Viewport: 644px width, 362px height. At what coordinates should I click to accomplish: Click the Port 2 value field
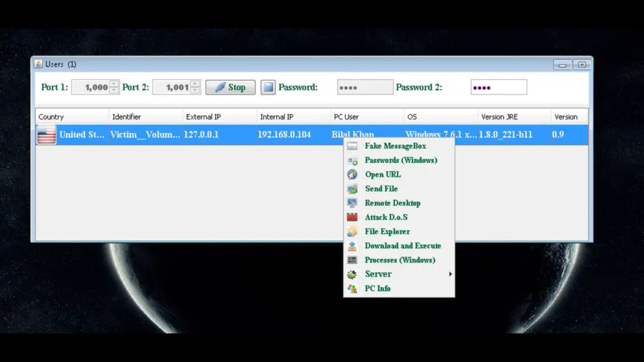click(x=172, y=87)
